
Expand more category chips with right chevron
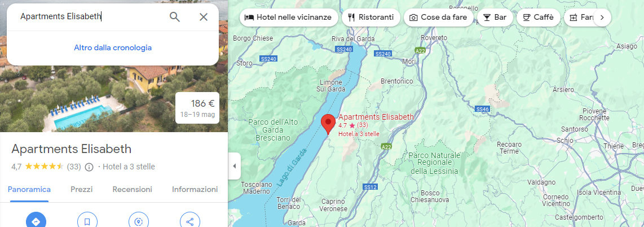point(602,18)
